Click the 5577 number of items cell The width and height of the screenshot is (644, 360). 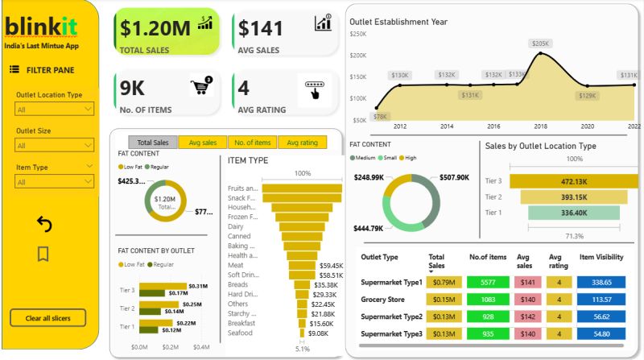click(x=488, y=283)
